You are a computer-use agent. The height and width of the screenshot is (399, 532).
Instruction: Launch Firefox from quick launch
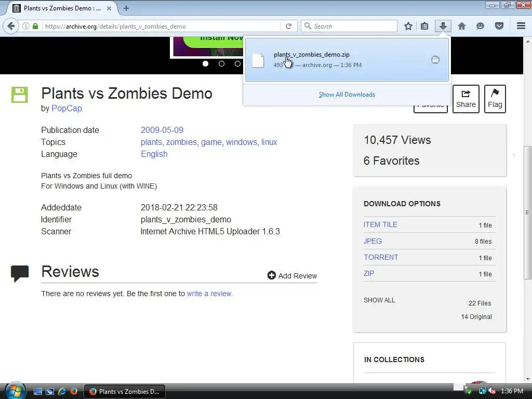[x=74, y=392]
